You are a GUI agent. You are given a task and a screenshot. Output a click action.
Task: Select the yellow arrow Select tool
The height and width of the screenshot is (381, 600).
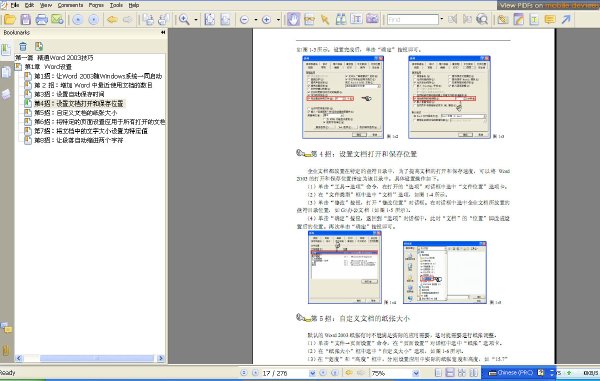click(325, 19)
